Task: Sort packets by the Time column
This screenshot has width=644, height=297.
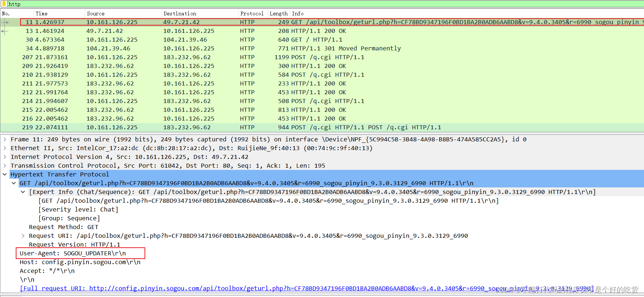Action: coord(59,14)
